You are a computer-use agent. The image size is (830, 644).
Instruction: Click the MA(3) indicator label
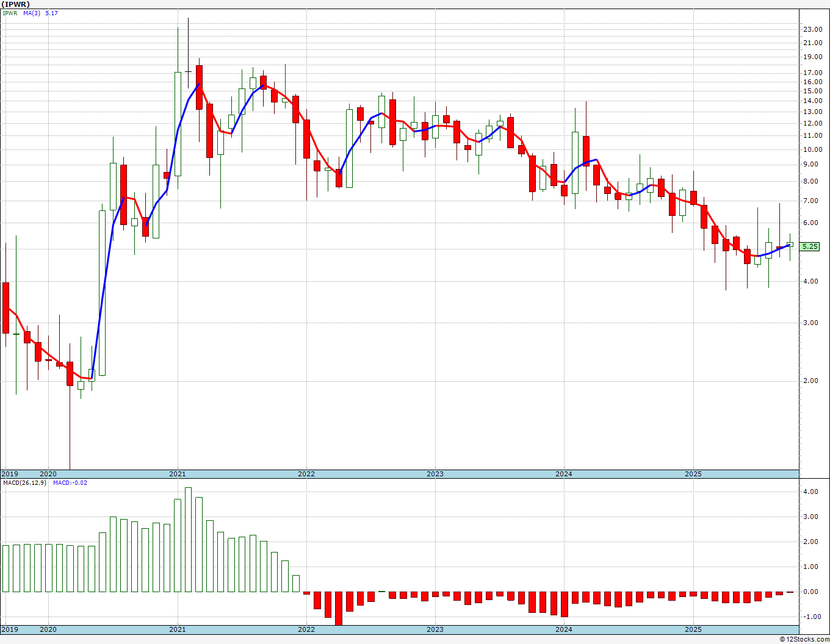point(32,13)
